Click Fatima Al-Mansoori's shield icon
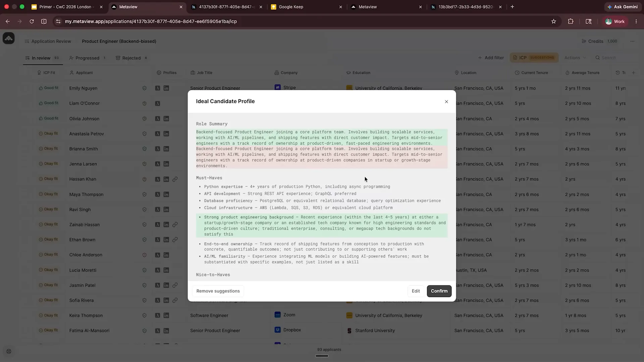The width and height of the screenshot is (644, 362). coord(144,330)
